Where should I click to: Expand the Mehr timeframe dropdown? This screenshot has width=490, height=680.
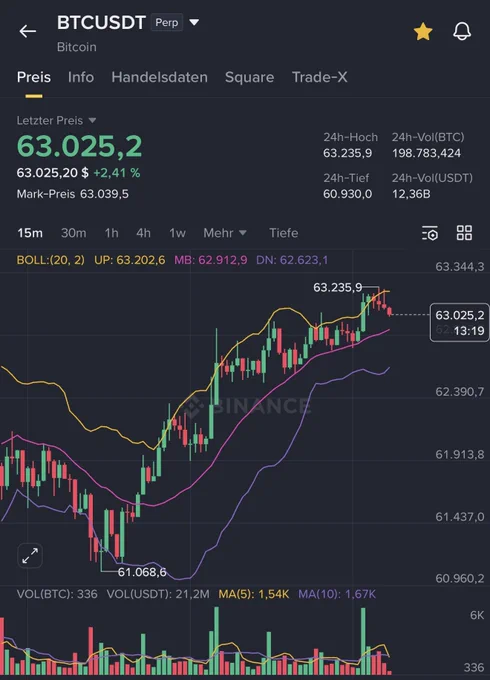click(225, 233)
